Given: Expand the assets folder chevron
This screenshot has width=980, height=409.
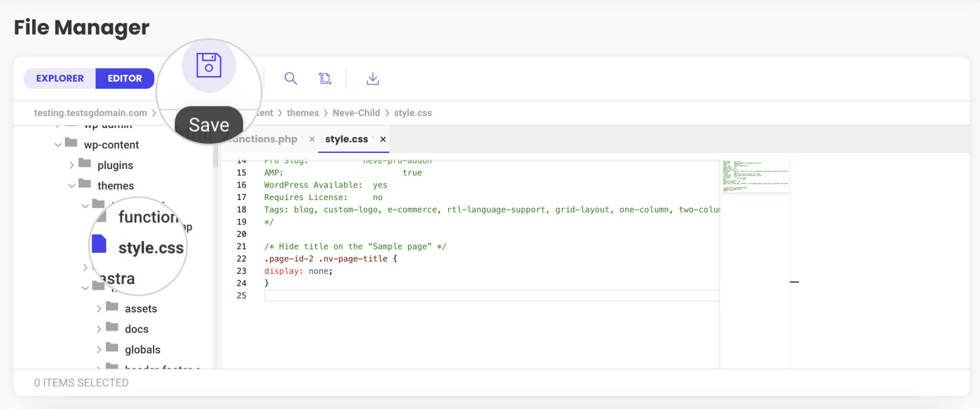Looking at the screenshot, I should pyautogui.click(x=99, y=308).
